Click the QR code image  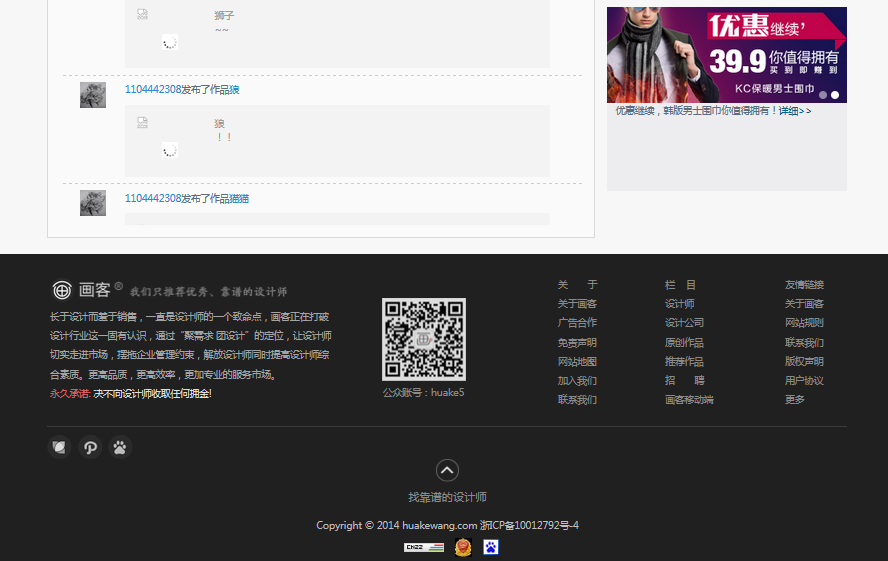pyautogui.click(x=423, y=339)
